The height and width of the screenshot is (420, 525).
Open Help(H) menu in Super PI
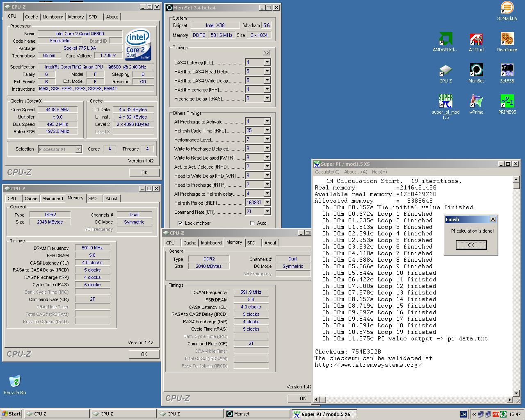pyautogui.click(x=379, y=172)
